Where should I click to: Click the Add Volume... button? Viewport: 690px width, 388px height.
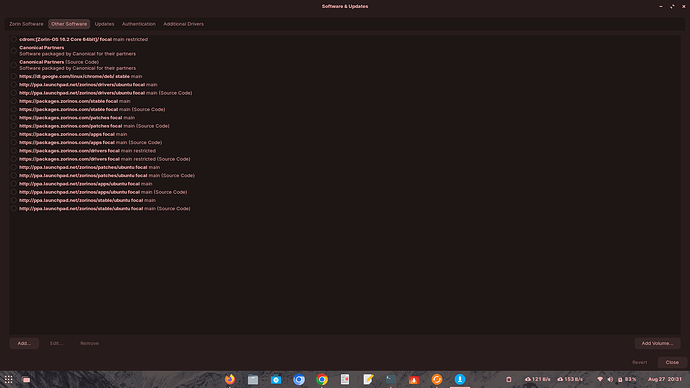point(657,343)
